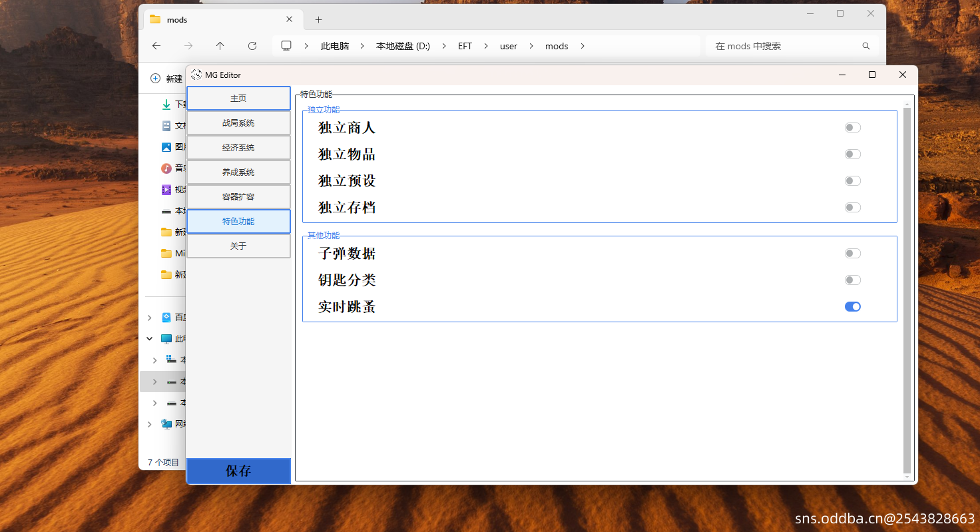Click 本地磁盘 (D:) breadcrumb
Screen dimensions: 980x532
pos(403,46)
